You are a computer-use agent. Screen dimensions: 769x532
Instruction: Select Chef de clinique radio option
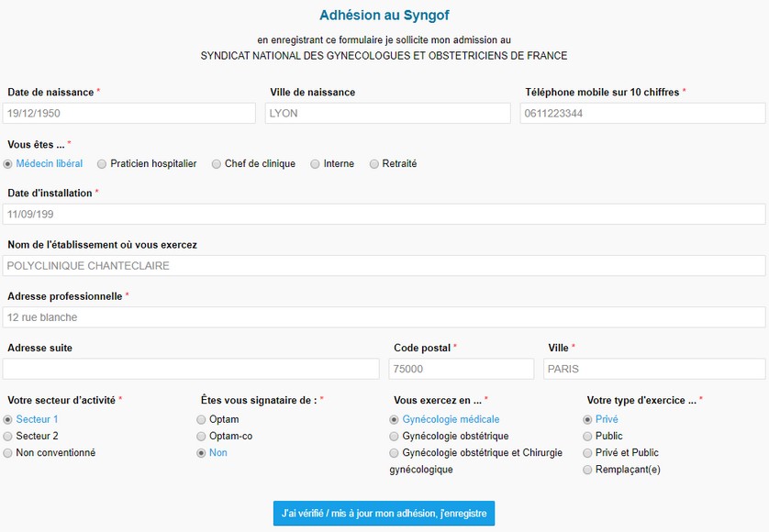tap(217, 164)
